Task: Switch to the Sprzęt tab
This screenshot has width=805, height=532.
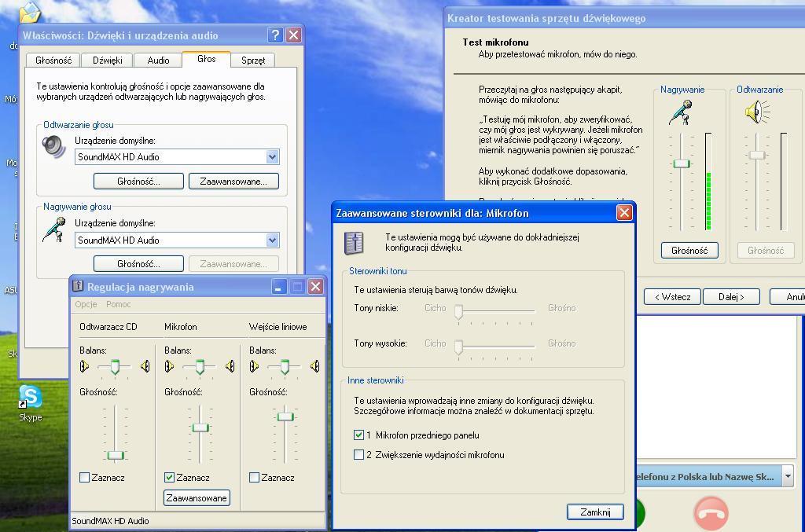Action: [x=253, y=61]
